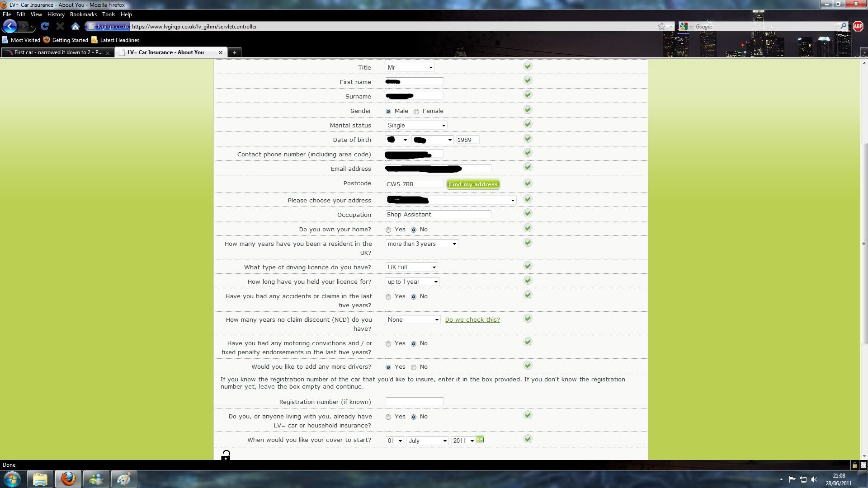Choose Yes for owning your home
Image resolution: width=868 pixels, height=488 pixels.
coord(388,230)
